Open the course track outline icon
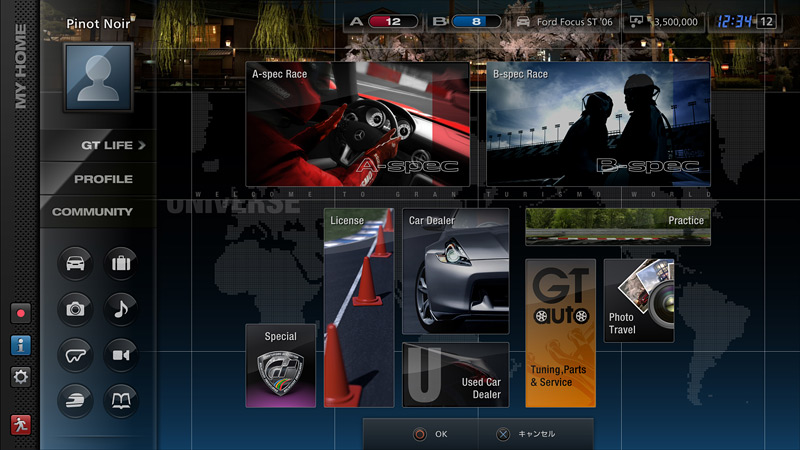800x450 pixels. point(76,355)
